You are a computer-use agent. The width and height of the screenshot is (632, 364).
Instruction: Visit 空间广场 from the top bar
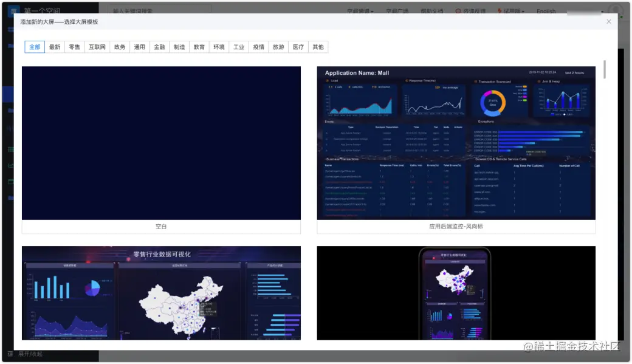397,11
